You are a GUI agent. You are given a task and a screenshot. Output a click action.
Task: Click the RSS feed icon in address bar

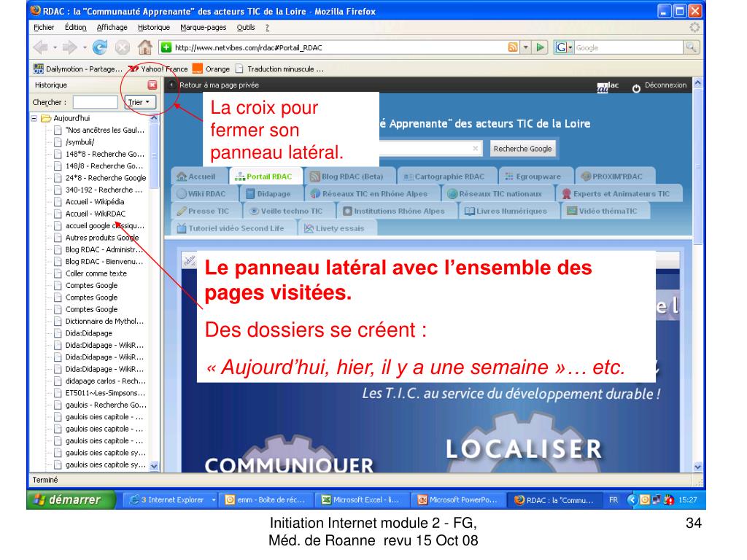515,48
